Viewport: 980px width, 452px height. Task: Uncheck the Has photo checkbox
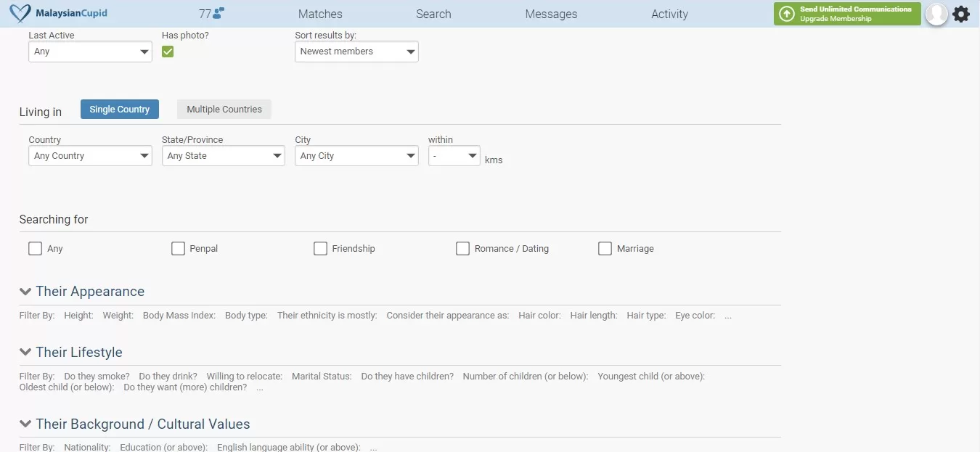(x=168, y=52)
